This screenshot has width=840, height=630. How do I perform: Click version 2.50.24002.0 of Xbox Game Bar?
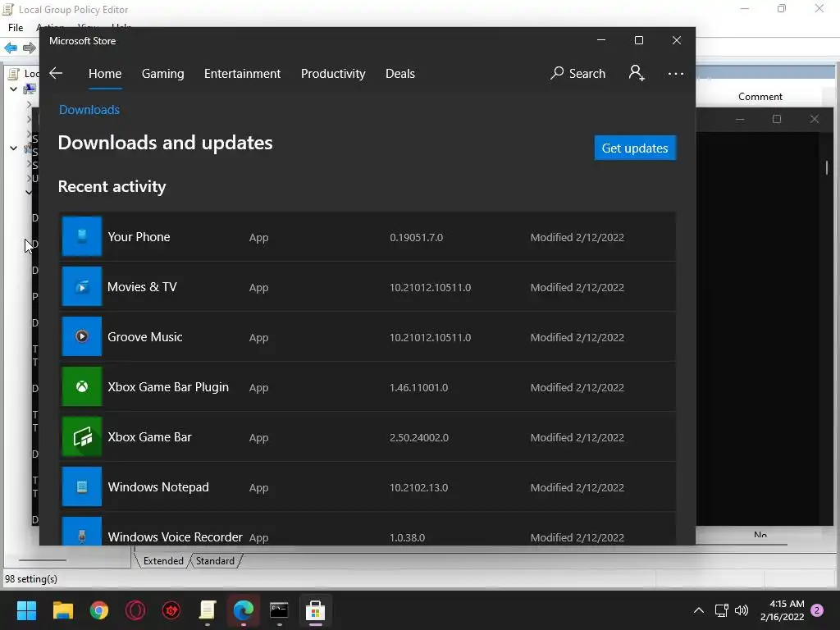pyautogui.click(x=419, y=438)
